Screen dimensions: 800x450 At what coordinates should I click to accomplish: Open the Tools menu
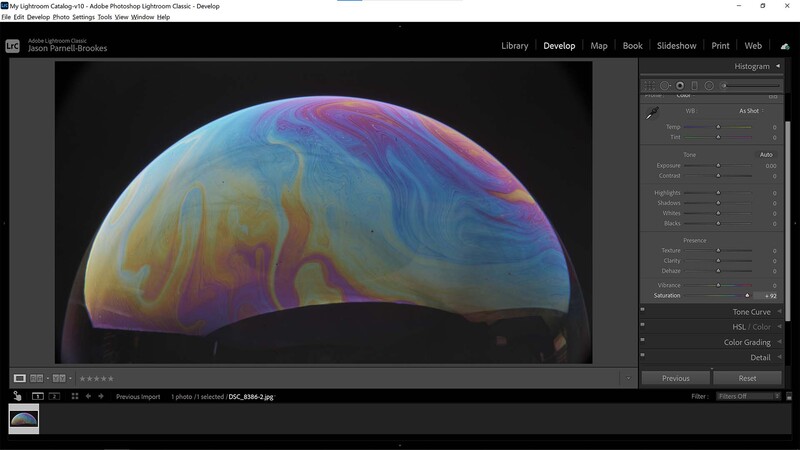click(105, 17)
